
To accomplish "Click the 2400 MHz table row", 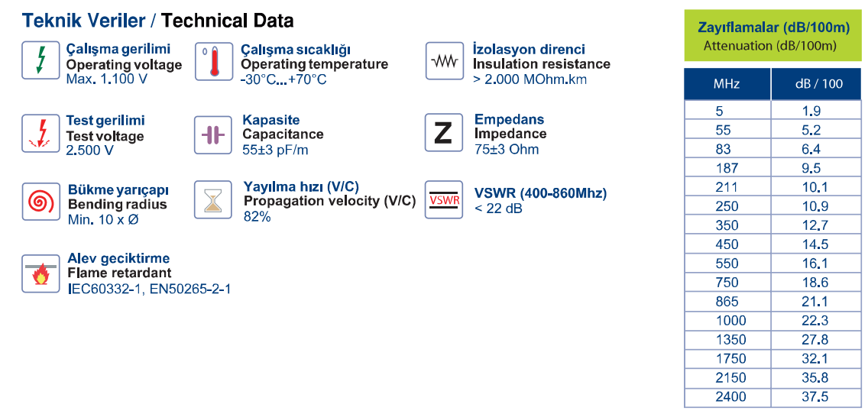I will click(772, 397).
